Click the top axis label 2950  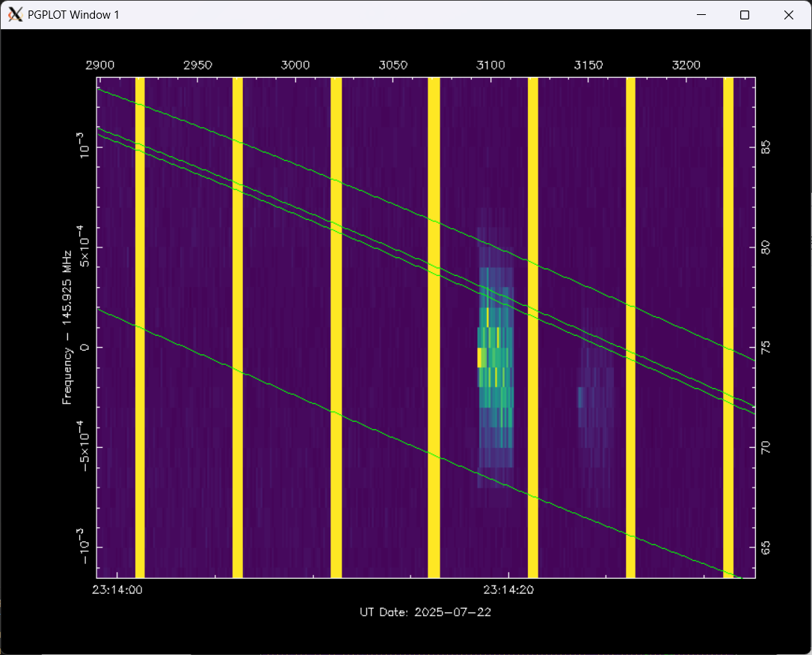(x=198, y=65)
